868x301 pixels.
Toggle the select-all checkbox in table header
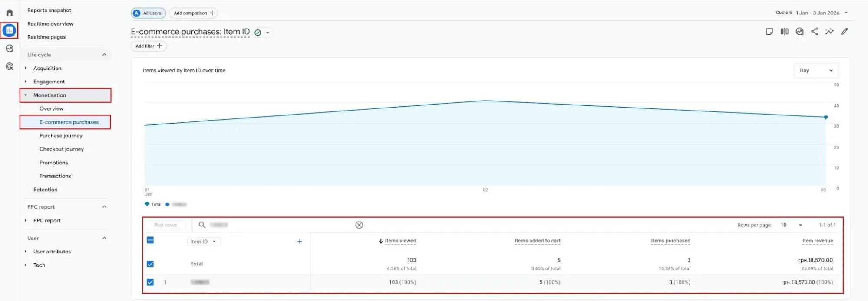(x=150, y=240)
